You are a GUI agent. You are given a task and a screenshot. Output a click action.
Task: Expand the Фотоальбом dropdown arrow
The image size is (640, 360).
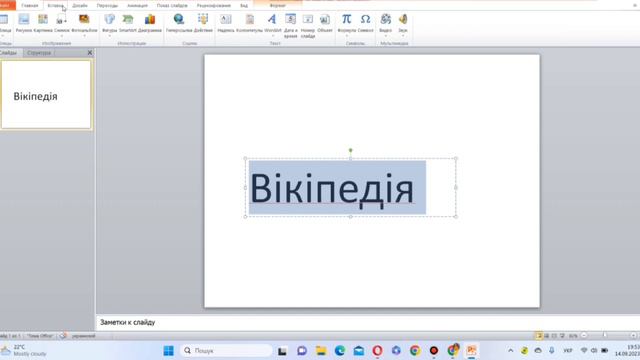84,36
